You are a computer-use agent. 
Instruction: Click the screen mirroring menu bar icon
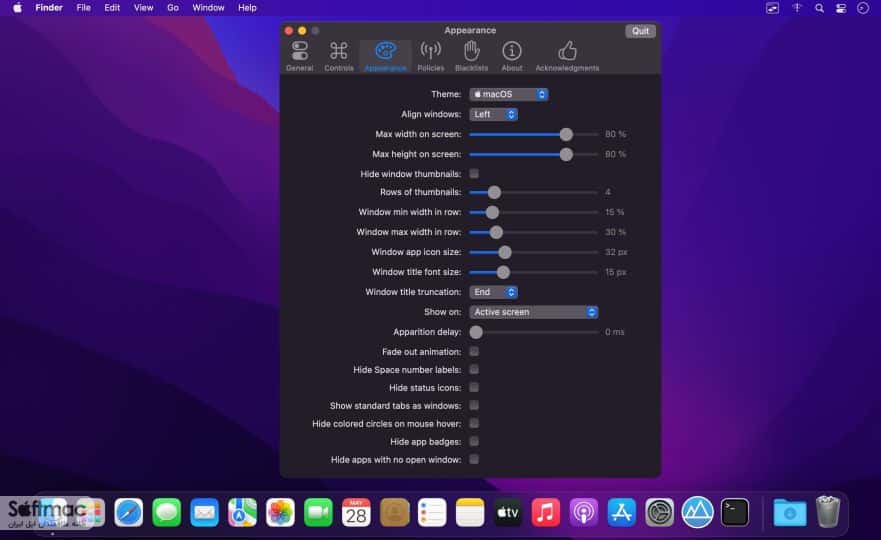pyautogui.click(x=773, y=8)
